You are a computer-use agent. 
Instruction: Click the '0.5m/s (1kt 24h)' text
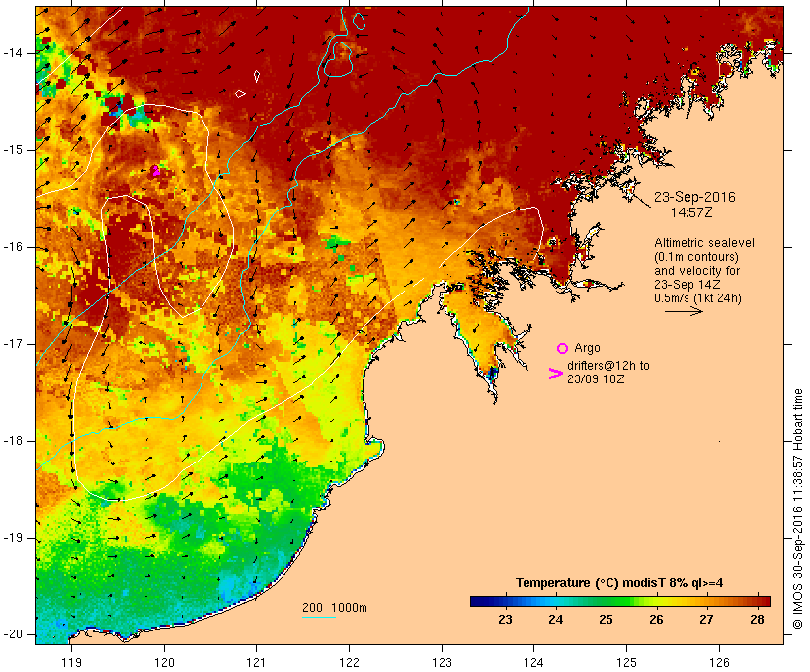pyautogui.click(x=697, y=298)
